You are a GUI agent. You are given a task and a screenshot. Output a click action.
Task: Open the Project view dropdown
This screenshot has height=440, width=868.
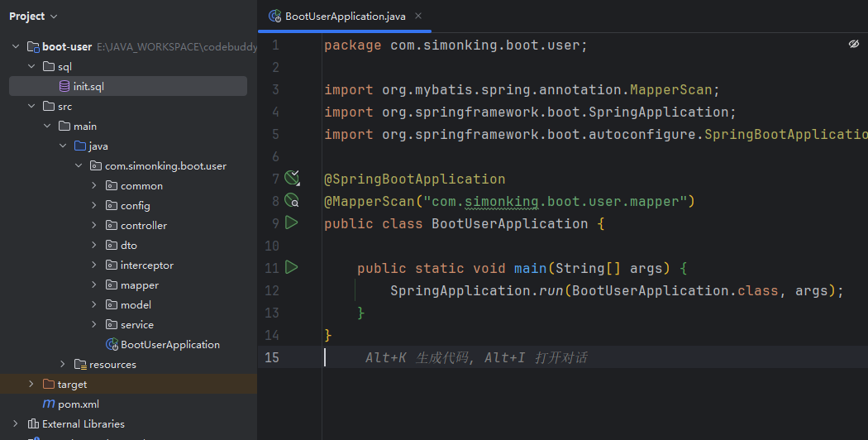(33, 17)
